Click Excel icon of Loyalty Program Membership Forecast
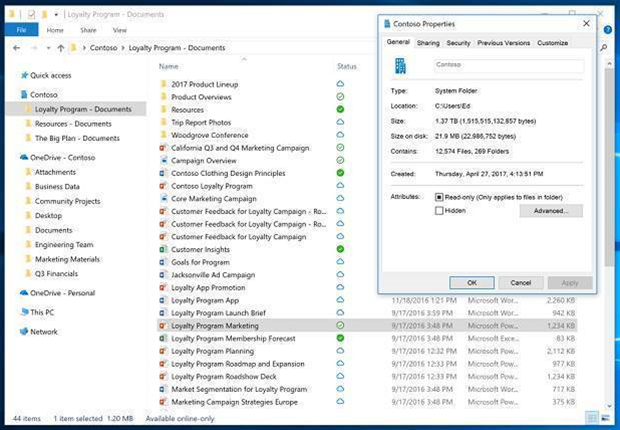The height and width of the screenshot is (430, 620). pos(163,339)
